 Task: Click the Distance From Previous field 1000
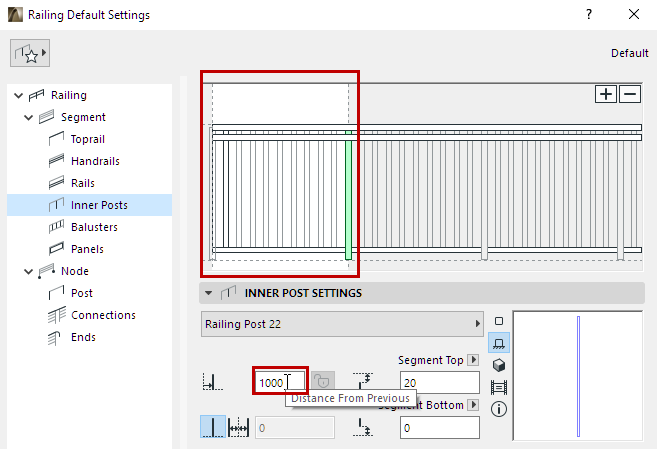coord(280,382)
